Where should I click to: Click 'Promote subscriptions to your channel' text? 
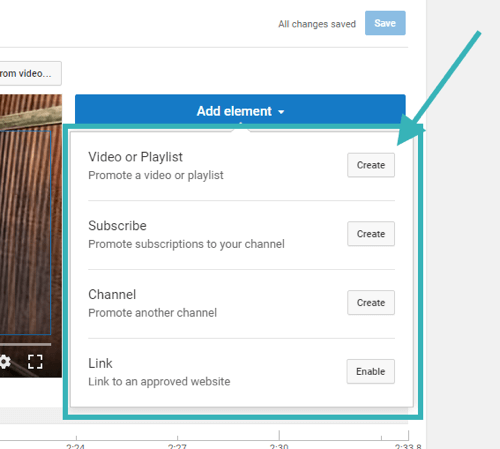(186, 244)
